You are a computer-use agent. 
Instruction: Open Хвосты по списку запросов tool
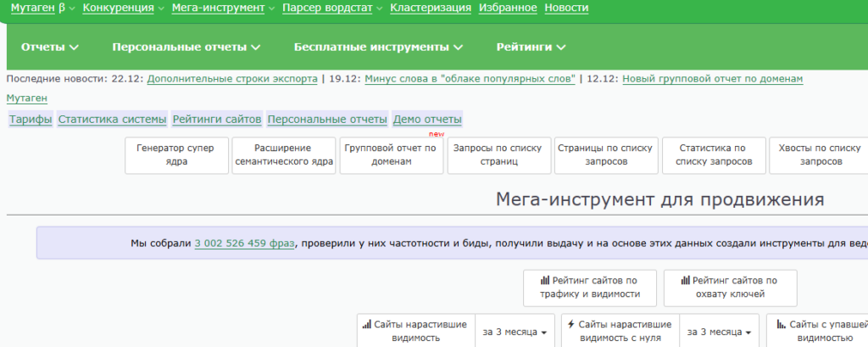click(x=820, y=155)
